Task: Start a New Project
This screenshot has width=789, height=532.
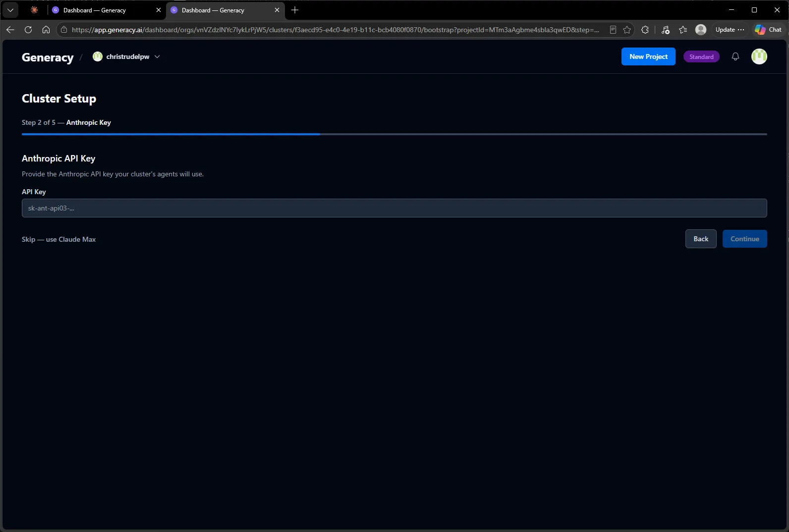Action: pos(648,56)
